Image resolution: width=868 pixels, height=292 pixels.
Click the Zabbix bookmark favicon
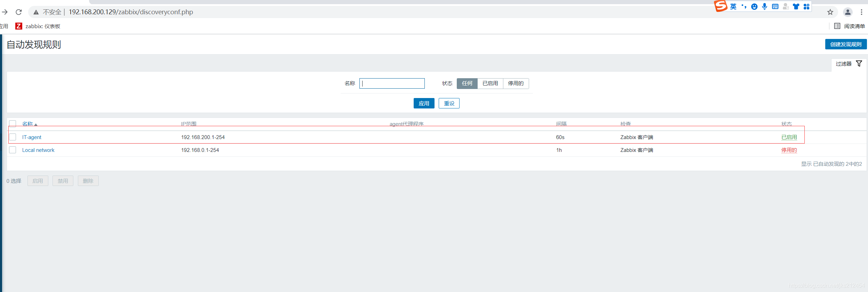[19, 26]
